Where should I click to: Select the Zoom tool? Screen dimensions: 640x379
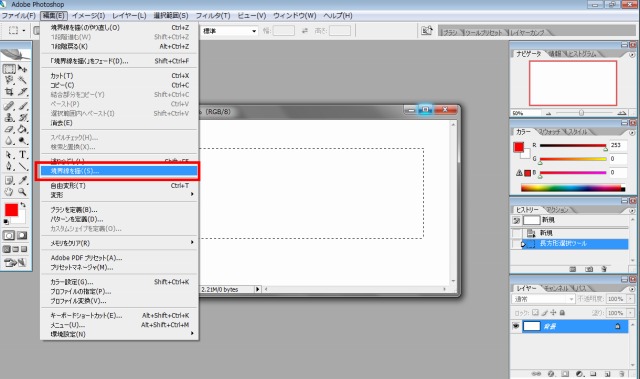tap(23, 192)
